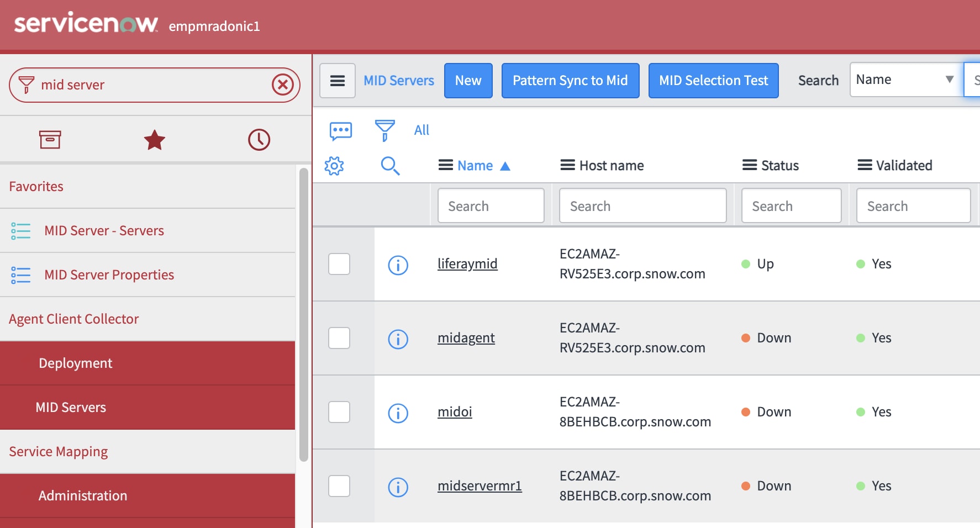Click liferaymid host name EC2AMAZ-RV525E3 cell

click(633, 264)
